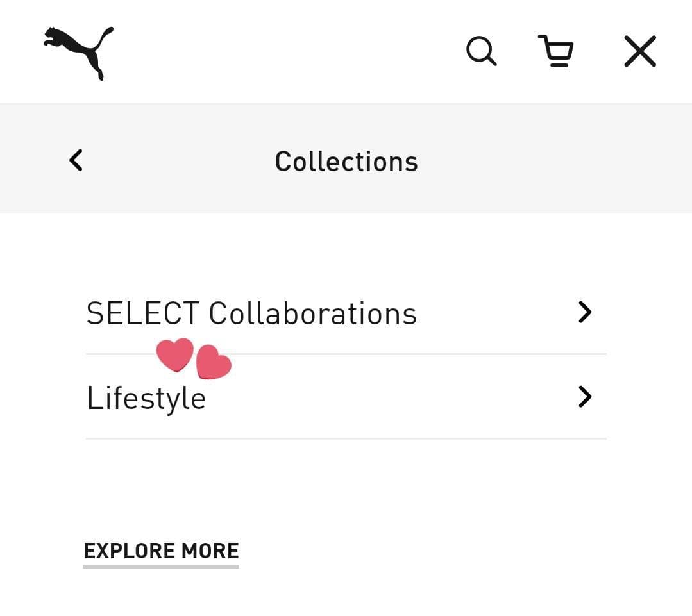The width and height of the screenshot is (692, 616).
Task: Follow the EXPLORE MORE link
Action: pos(161,551)
